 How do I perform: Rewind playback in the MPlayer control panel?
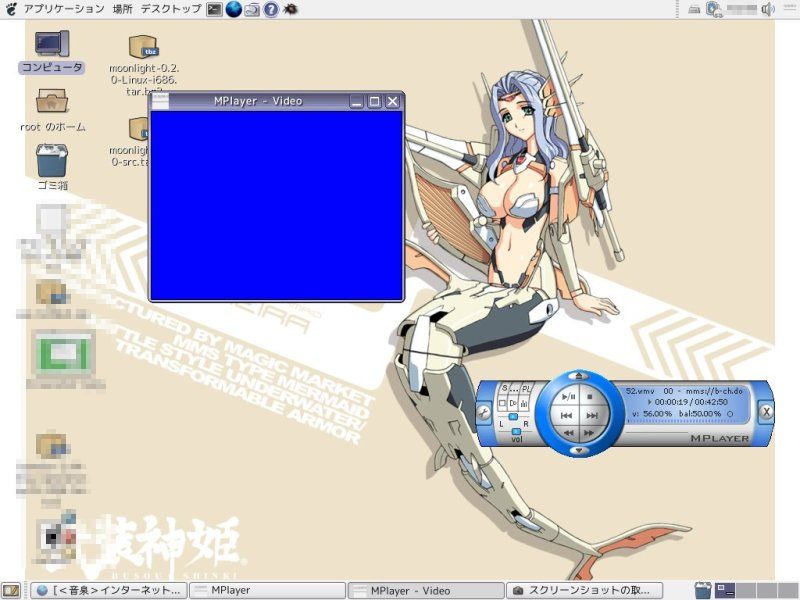click(x=568, y=433)
